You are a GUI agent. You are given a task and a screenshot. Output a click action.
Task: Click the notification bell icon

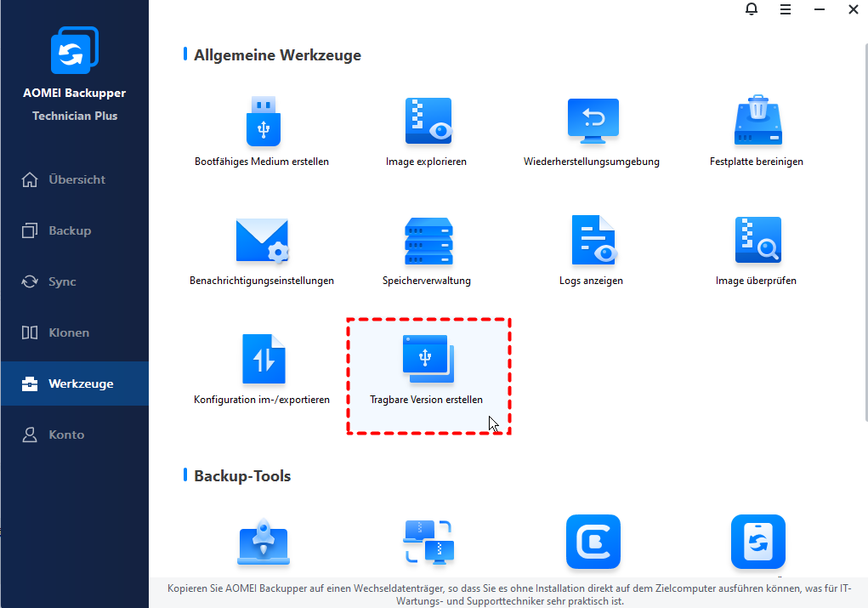click(x=752, y=9)
